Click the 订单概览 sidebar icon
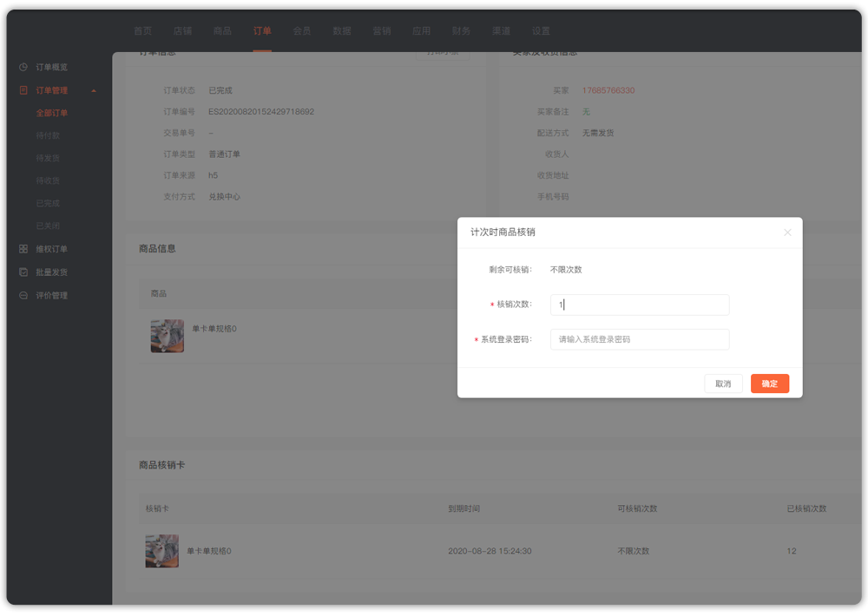868x616 pixels. [x=23, y=67]
